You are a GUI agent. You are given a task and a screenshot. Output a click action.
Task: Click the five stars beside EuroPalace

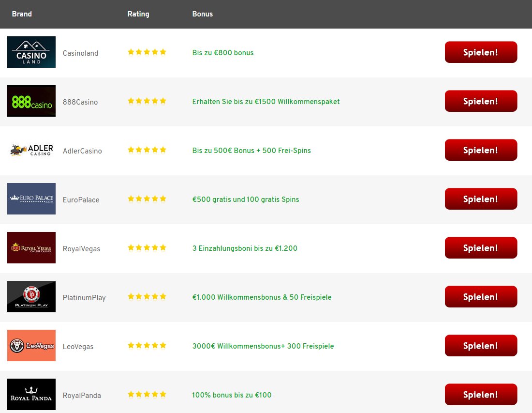coord(147,199)
